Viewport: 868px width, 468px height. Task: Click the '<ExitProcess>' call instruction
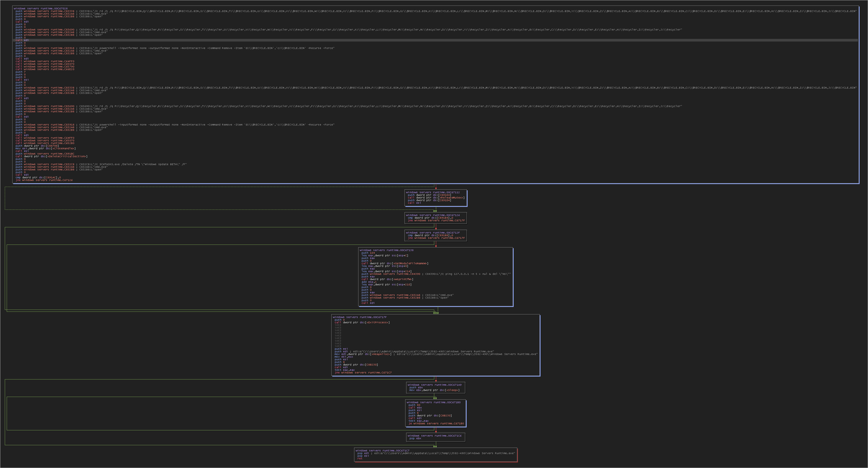(x=362, y=322)
